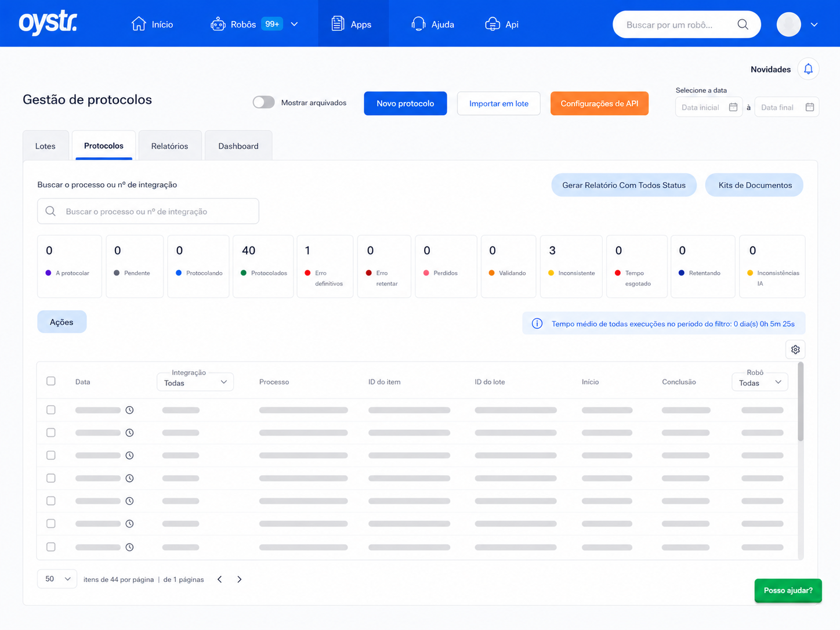Click Configurações de API button
Image resolution: width=840 pixels, height=630 pixels.
599,103
